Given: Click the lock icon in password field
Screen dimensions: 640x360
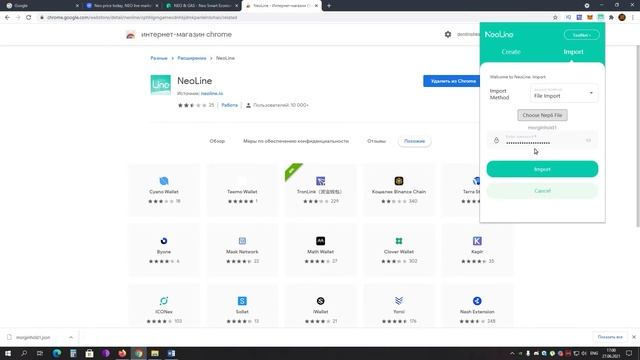Looking at the screenshot, I should (496, 140).
